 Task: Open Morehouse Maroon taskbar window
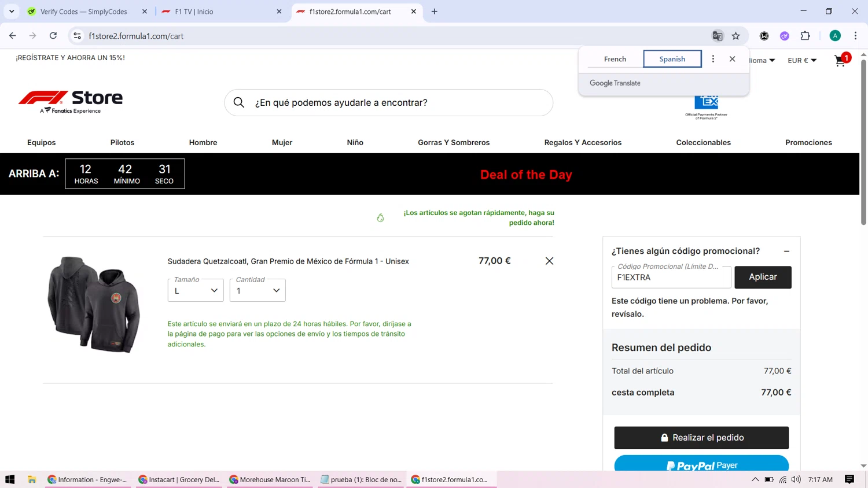[270, 479]
